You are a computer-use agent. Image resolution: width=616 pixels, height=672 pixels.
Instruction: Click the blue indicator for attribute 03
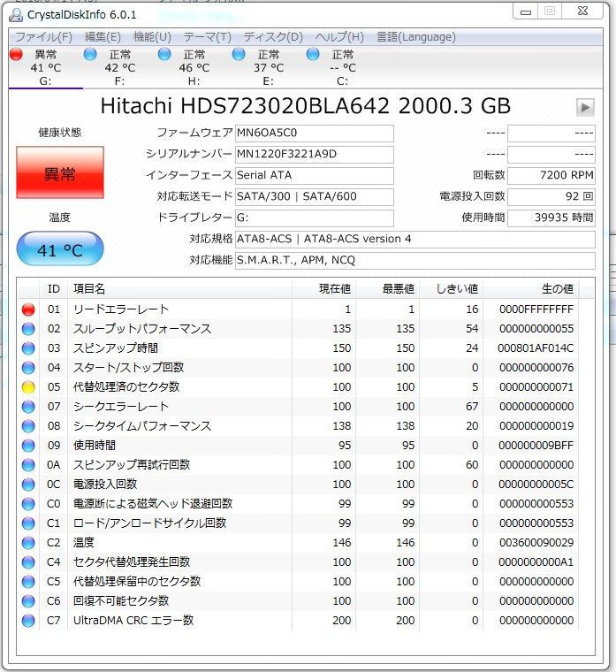coord(28,348)
